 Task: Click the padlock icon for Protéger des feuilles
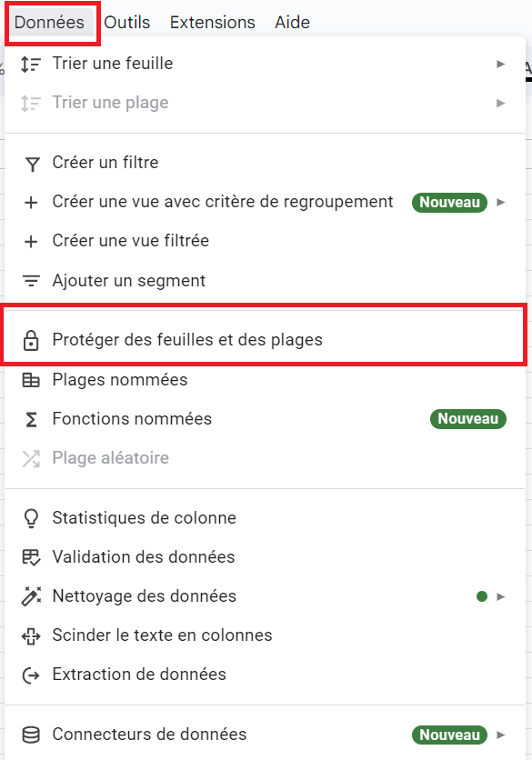[31, 340]
